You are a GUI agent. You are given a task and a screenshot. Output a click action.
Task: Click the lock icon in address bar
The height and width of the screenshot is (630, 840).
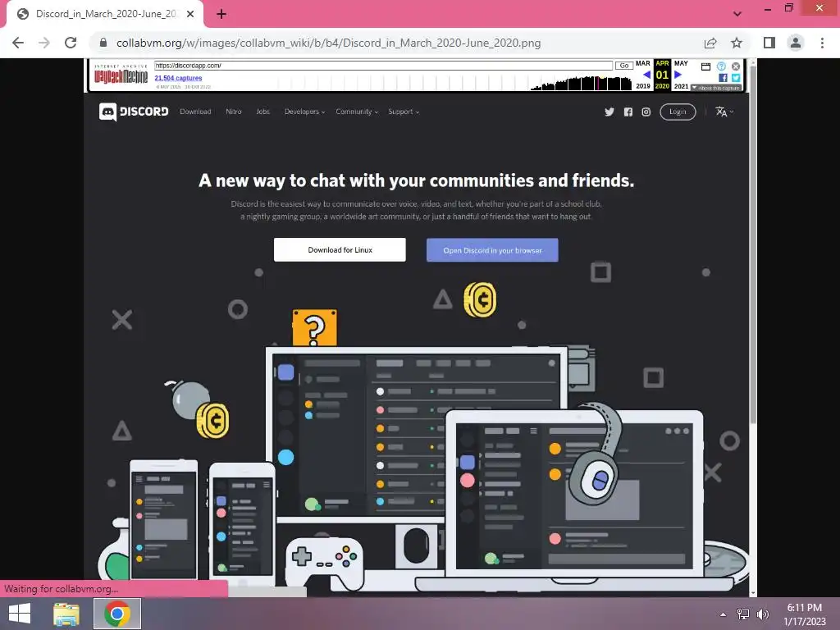pyautogui.click(x=103, y=43)
